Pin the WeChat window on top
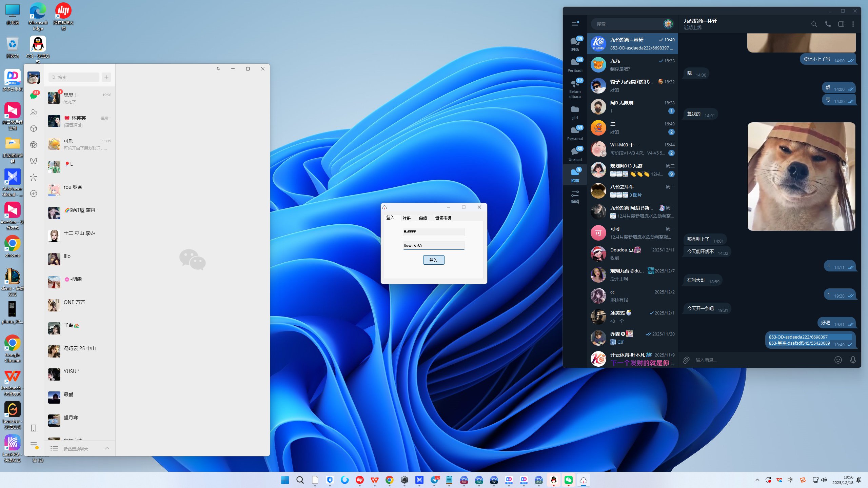The height and width of the screenshot is (488, 868). pyautogui.click(x=218, y=69)
